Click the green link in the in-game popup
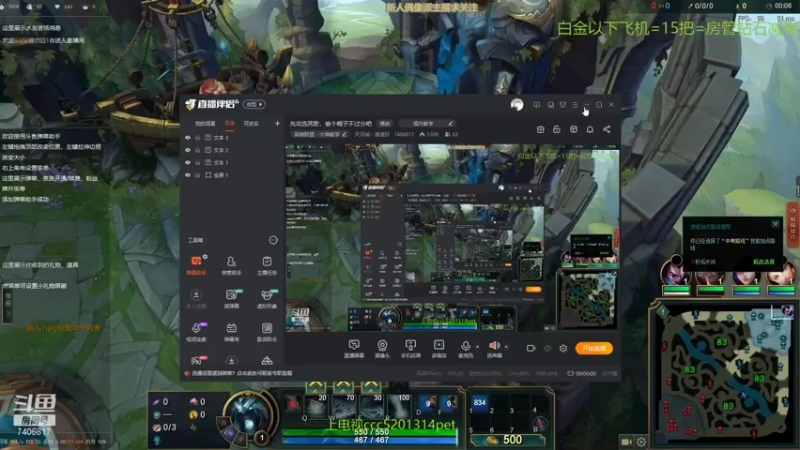Screen dimensions: 800x450 (x=764, y=262)
